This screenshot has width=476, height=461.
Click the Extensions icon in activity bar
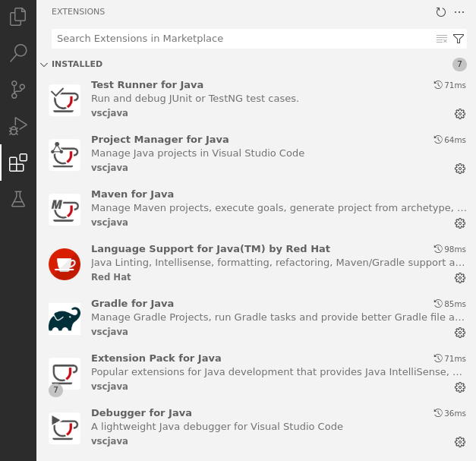tap(18, 163)
